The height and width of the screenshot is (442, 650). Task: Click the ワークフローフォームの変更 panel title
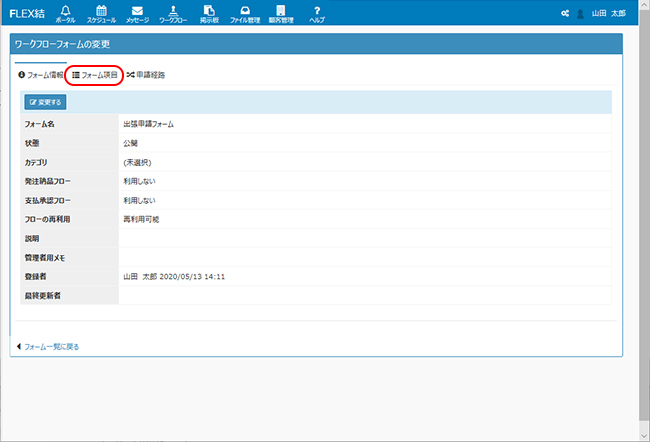(62, 44)
